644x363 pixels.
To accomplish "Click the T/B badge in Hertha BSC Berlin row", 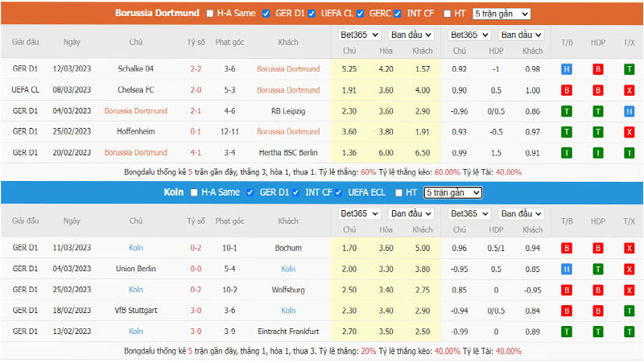I will coord(567,153).
